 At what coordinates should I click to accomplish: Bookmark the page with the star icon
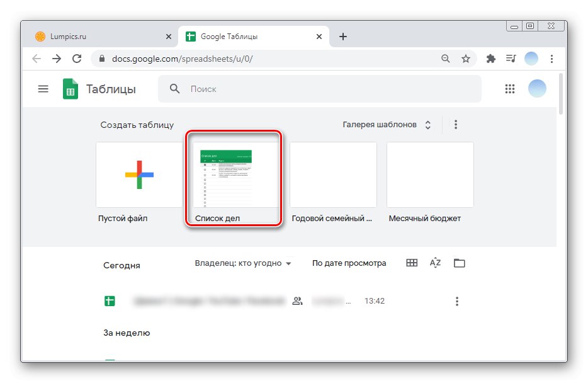[466, 58]
